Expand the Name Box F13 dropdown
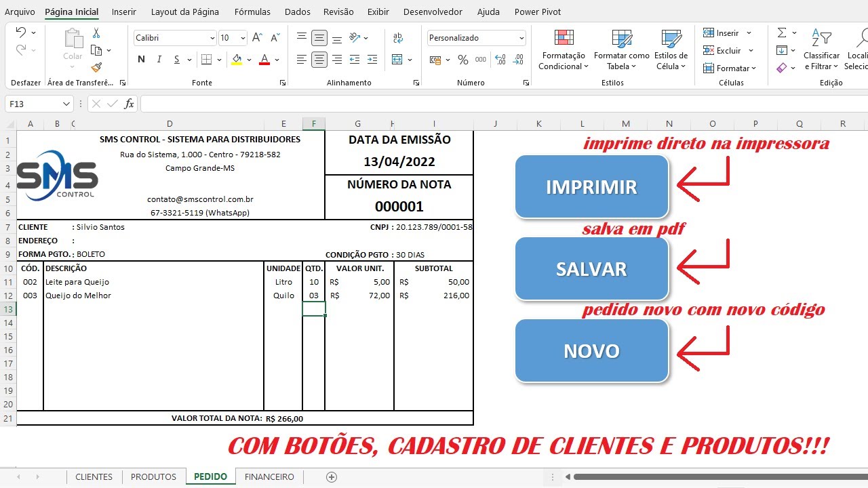This screenshot has width=868, height=488. (x=66, y=104)
